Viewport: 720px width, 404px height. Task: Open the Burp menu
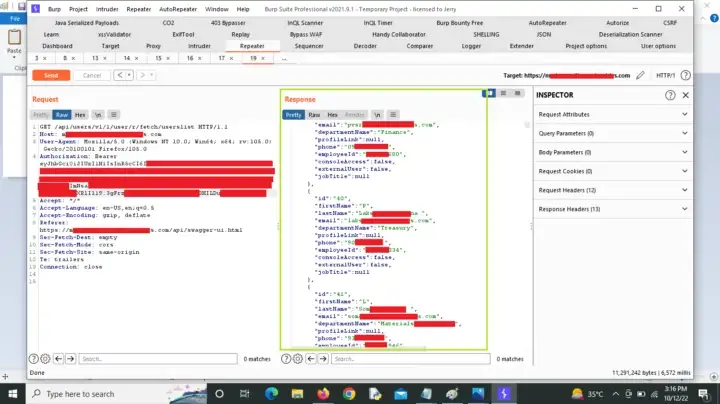[54, 9]
